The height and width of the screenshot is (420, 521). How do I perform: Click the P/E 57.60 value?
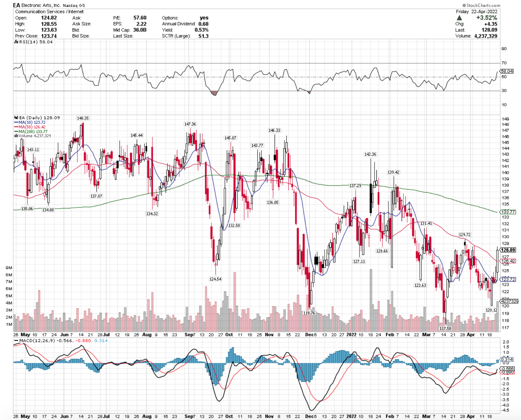tap(140, 18)
